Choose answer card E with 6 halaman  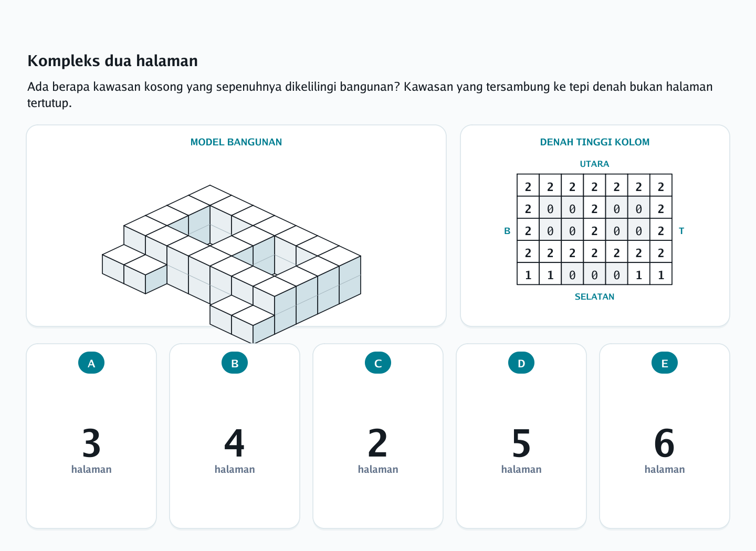point(665,436)
